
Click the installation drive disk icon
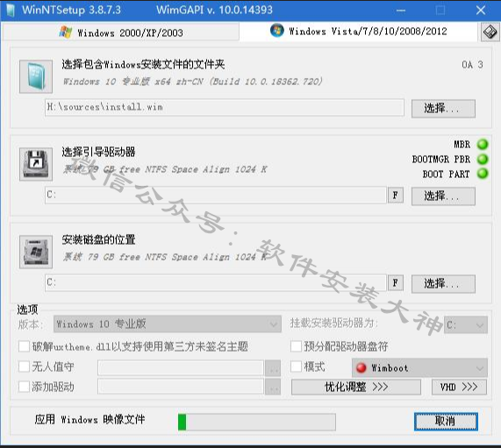[x=36, y=252]
